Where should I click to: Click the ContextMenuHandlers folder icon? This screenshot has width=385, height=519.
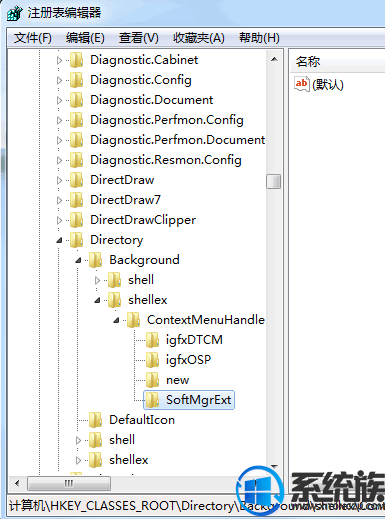[133, 320]
